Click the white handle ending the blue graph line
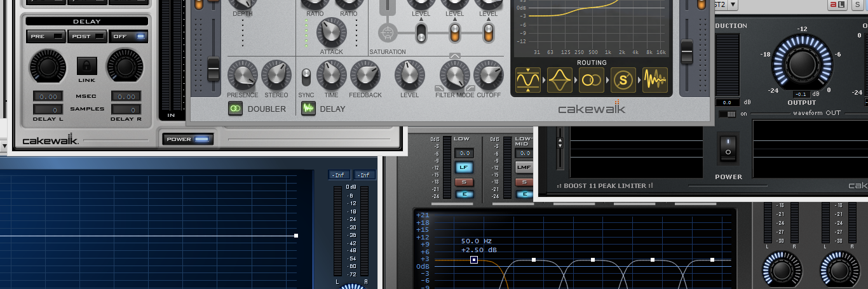This screenshot has height=289, width=868. point(296,236)
